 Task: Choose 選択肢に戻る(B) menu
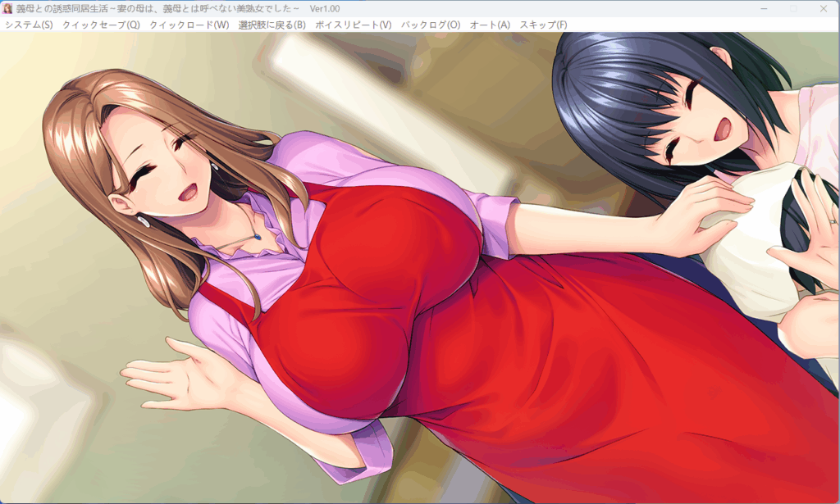point(272,25)
